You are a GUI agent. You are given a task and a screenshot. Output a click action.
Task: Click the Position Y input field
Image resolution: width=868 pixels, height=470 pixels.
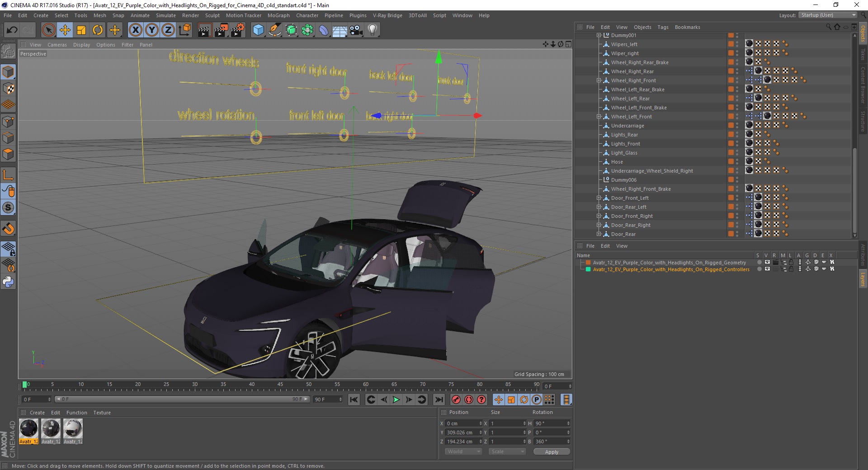point(463,432)
